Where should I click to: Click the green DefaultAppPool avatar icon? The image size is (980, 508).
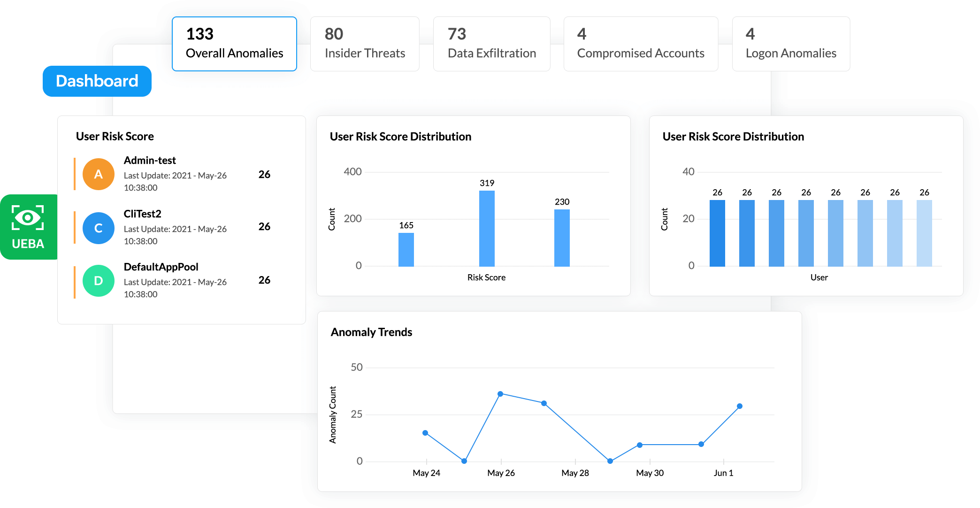[x=99, y=281]
